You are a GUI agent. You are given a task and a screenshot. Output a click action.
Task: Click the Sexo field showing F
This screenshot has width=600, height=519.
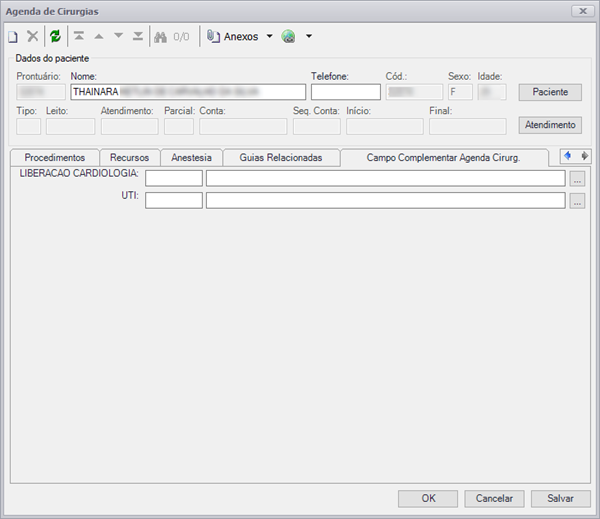(460, 92)
